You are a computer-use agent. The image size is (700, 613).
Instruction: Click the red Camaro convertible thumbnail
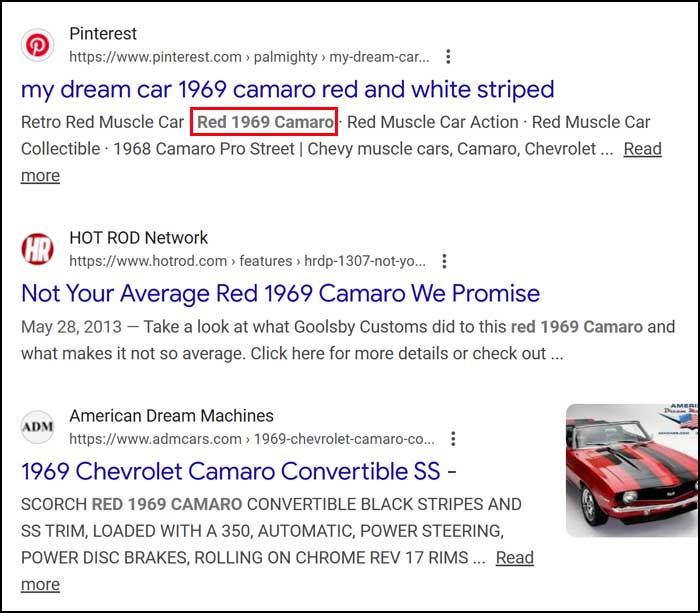pyautogui.click(x=631, y=470)
